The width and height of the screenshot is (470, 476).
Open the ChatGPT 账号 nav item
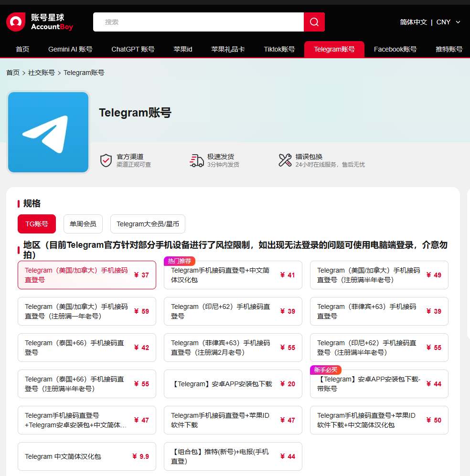tap(133, 49)
